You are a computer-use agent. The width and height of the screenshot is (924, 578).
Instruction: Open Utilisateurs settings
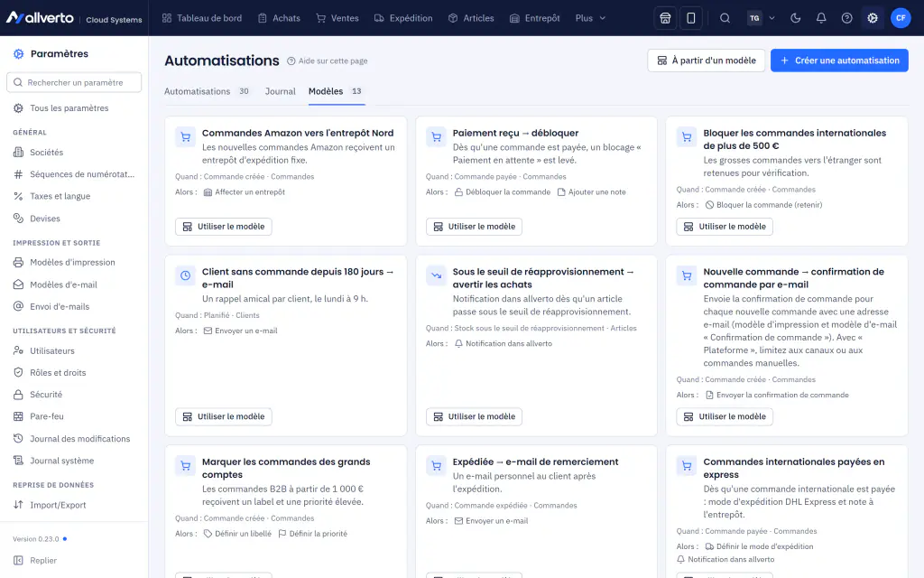[x=51, y=350]
